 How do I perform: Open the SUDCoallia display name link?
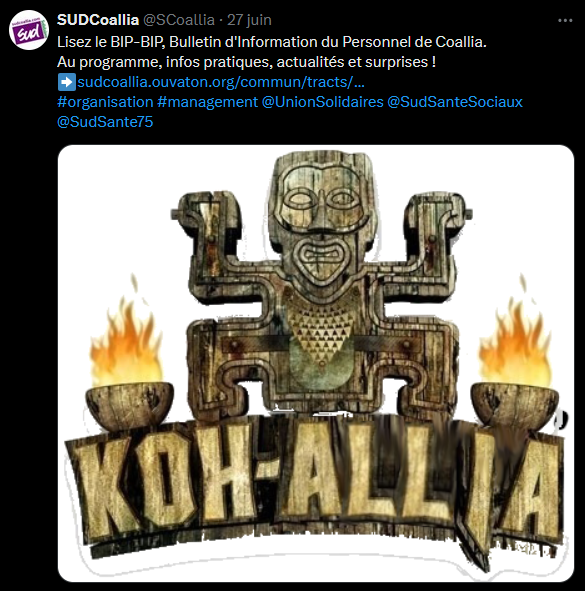click(x=98, y=20)
